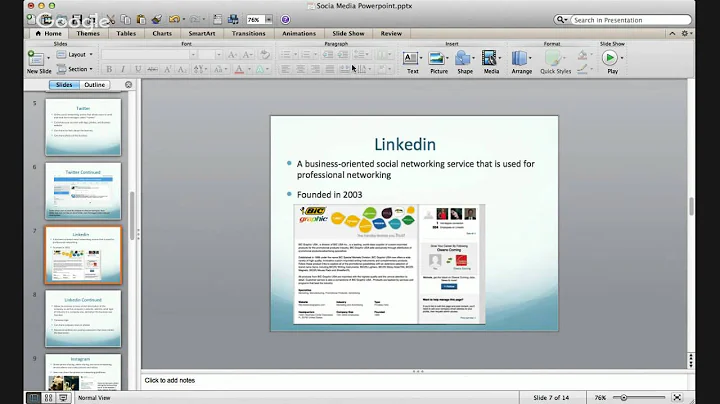Toggle Superscript formatting
The width and height of the screenshot is (720, 404).
tap(168, 69)
